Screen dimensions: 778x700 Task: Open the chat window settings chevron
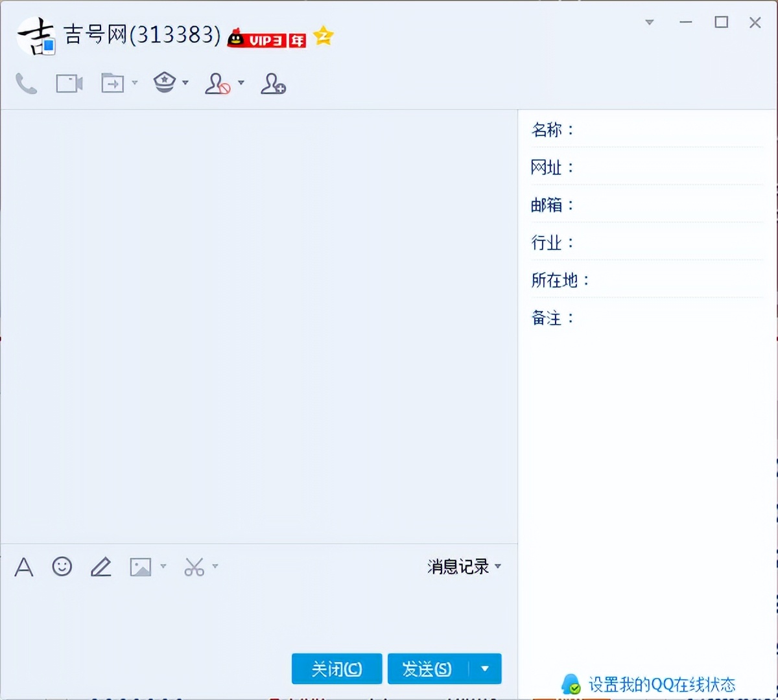coord(648,22)
